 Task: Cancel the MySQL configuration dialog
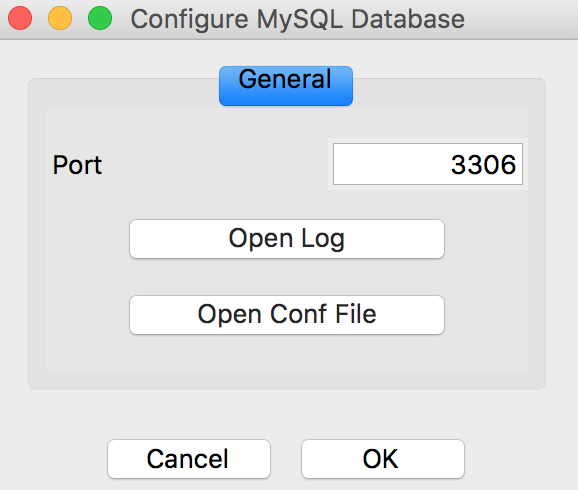189,459
